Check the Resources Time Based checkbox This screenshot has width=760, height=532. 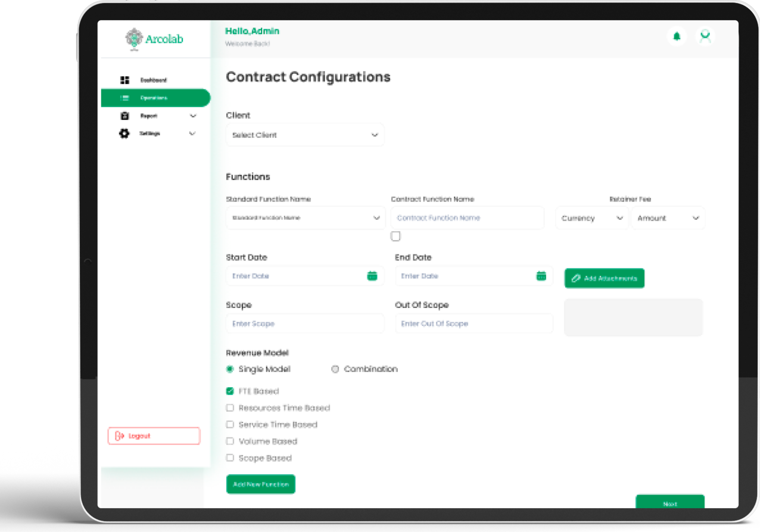coord(230,408)
